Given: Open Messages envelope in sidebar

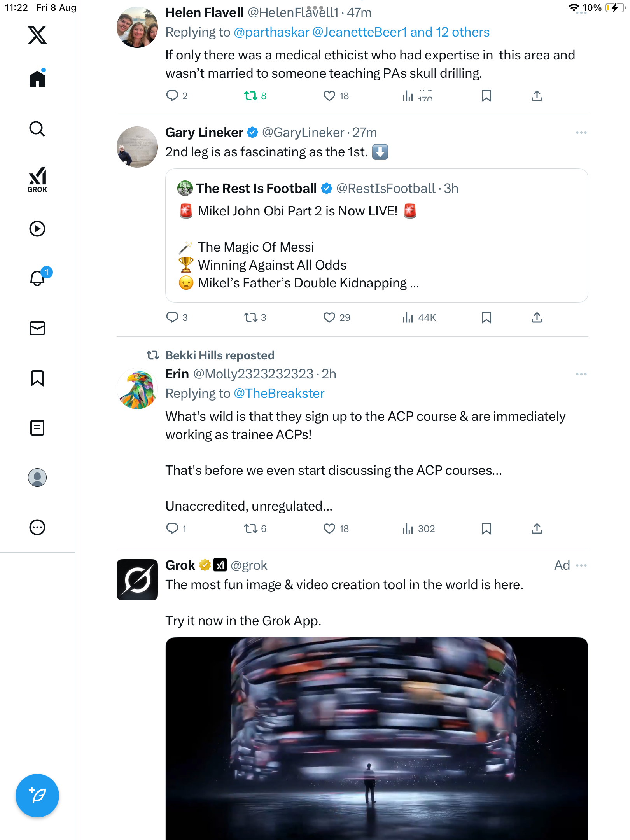Looking at the screenshot, I should tap(37, 328).
